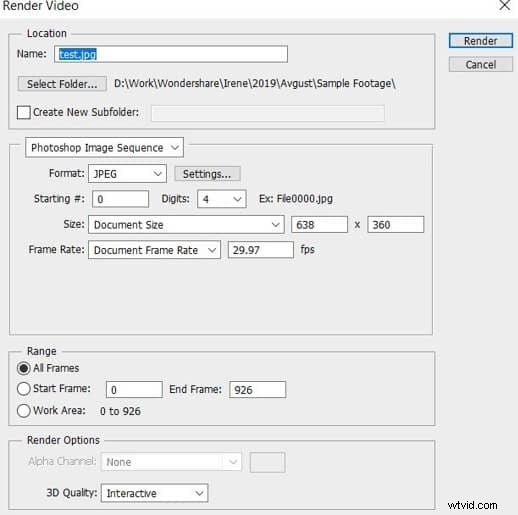Open the Select Folder browser
Viewport: 518px width, 515px height.
pos(62,84)
